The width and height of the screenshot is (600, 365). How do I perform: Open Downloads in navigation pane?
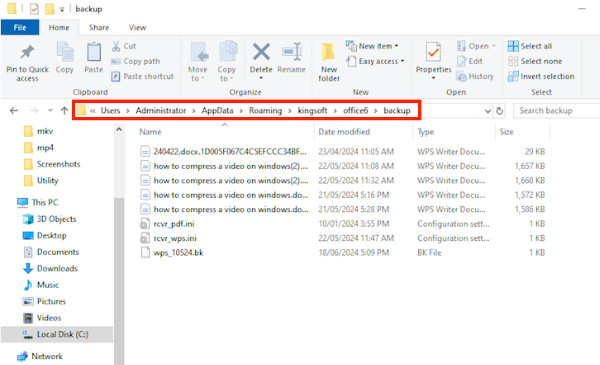pos(50,268)
